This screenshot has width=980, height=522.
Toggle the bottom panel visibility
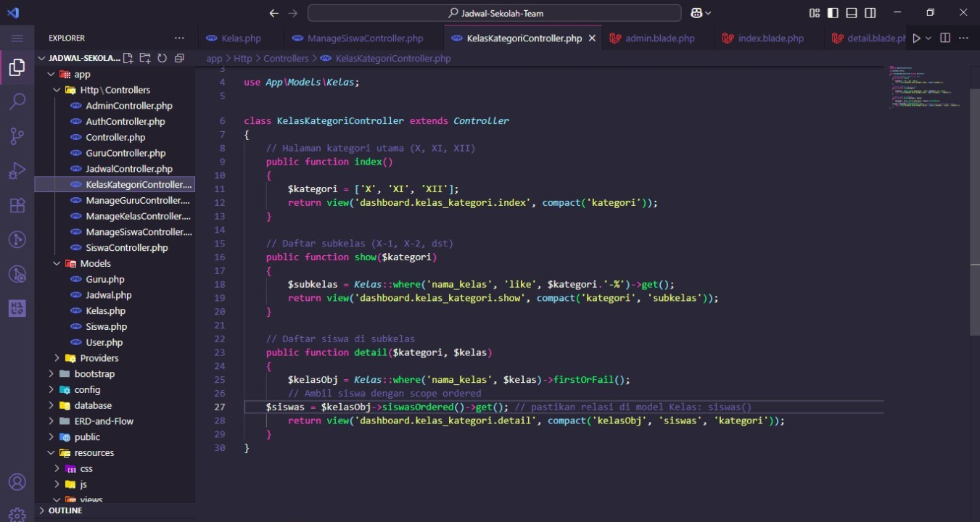point(852,13)
